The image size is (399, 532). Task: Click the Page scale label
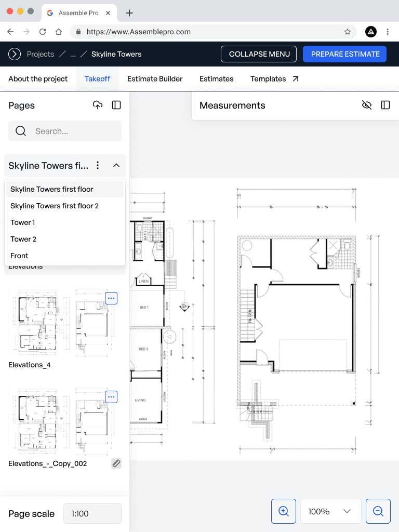click(x=31, y=514)
